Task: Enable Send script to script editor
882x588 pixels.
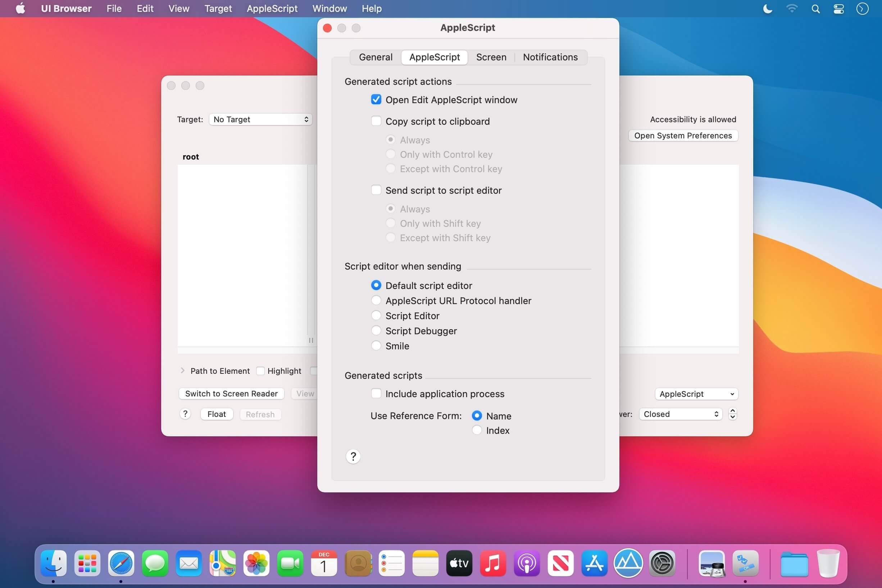Action: [x=376, y=190]
